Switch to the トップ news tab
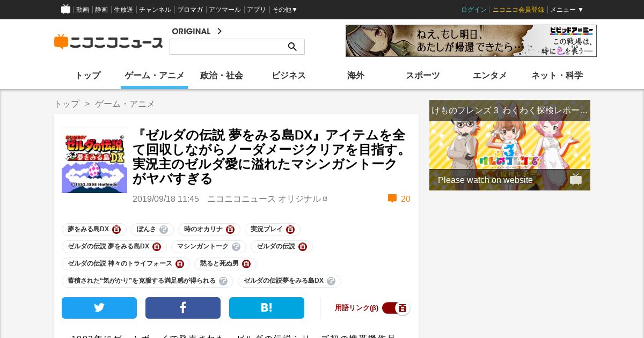Screen dimensions: 644x338 pyautogui.click(x=87, y=76)
